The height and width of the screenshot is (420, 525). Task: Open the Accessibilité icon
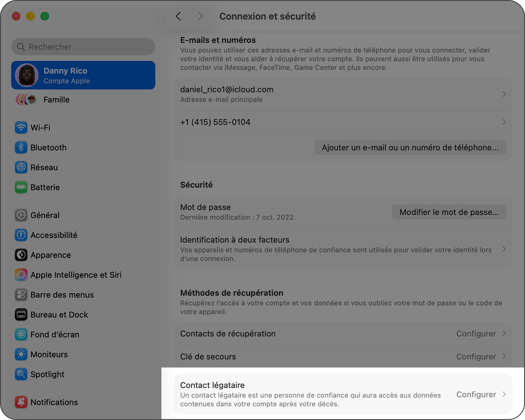(x=21, y=235)
